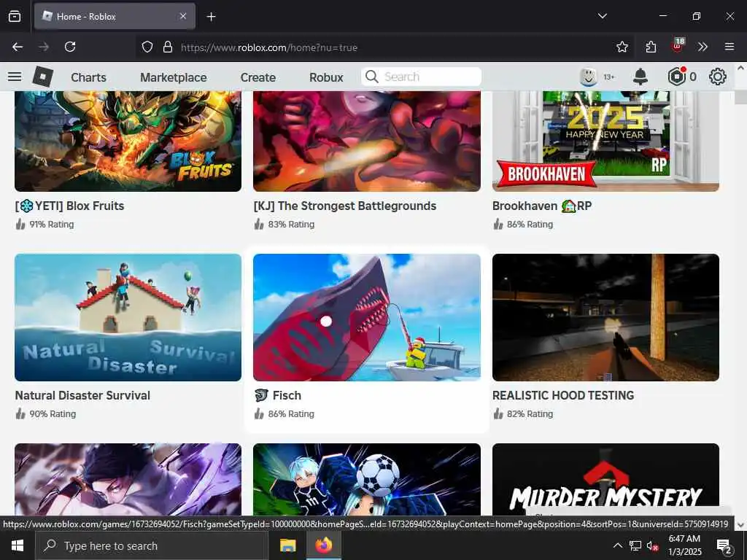Click the Brookhaven RP title link
The height and width of the screenshot is (560, 747).
[542, 206]
